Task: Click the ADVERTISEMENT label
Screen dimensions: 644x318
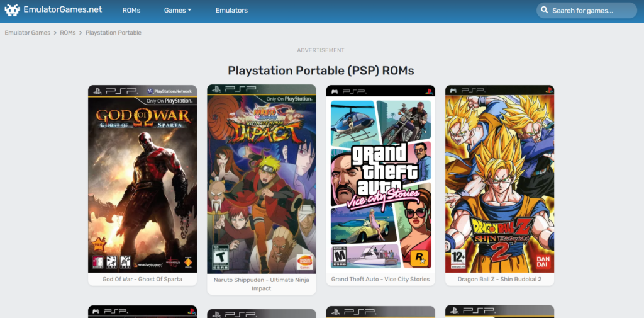Action: (x=321, y=50)
